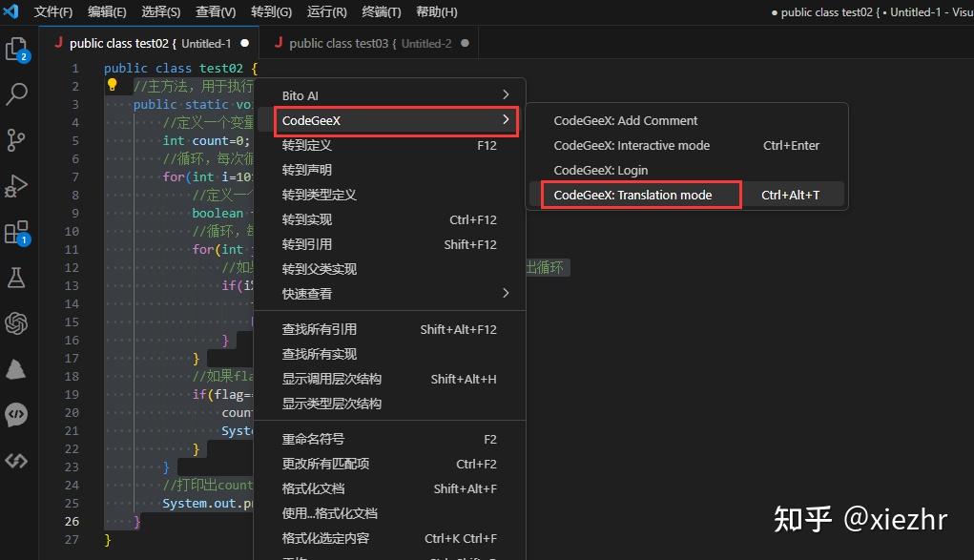The width and height of the screenshot is (974, 560).
Task: Switch to the public class test03 tab
Action: pyautogui.click(x=371, y=43)
